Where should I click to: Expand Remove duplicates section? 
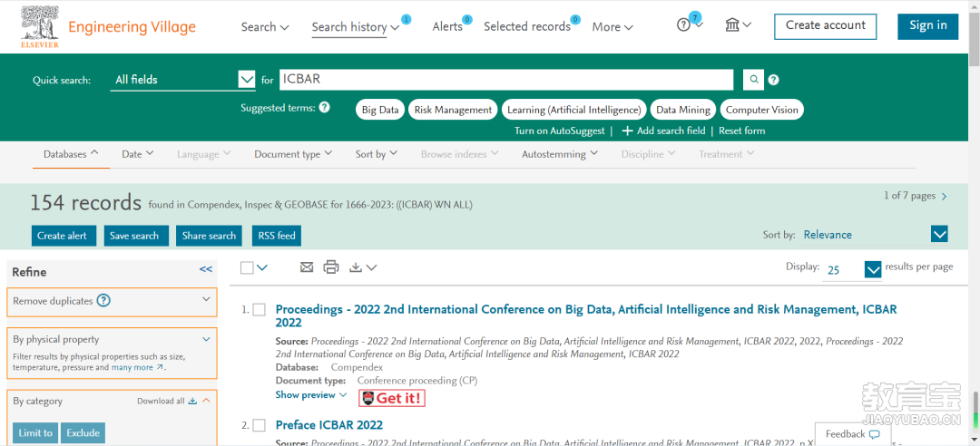pos(206,299)
